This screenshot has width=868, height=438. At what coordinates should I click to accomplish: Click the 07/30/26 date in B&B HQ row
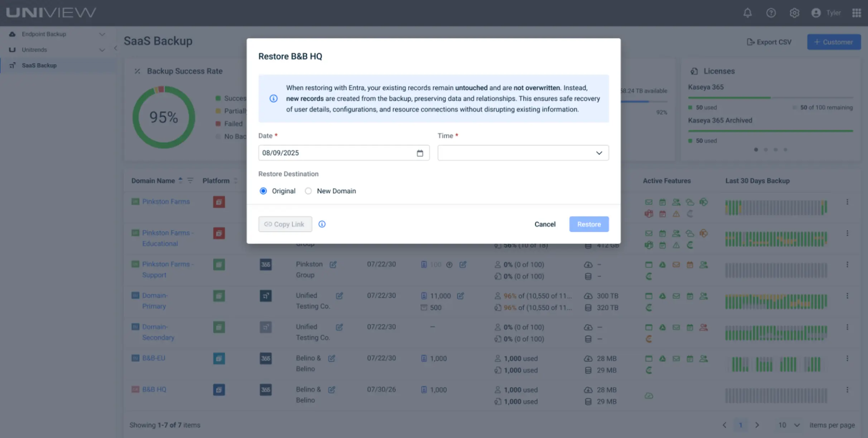click(381, 390)
